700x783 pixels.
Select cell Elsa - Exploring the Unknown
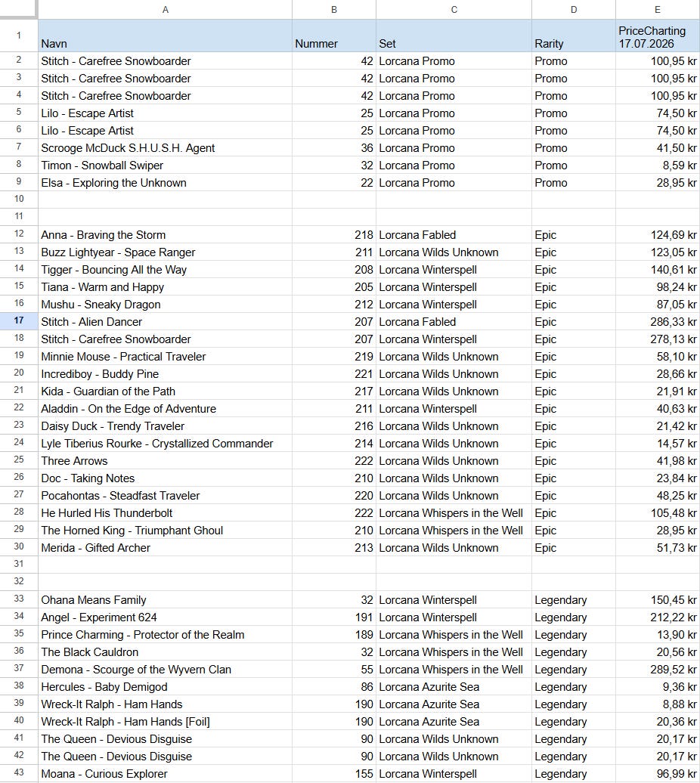[x=166, y=183]
